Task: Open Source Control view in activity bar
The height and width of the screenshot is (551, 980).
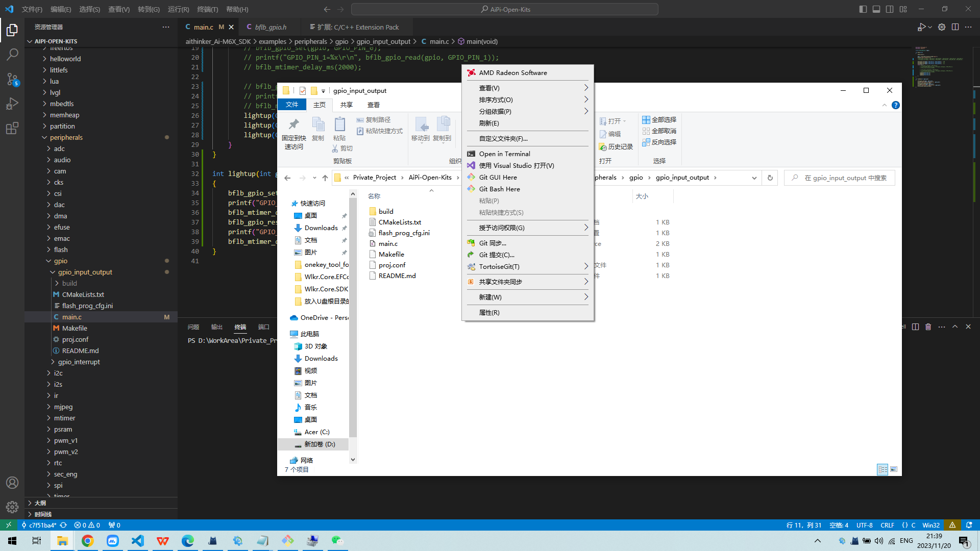Action: pos(12,79)
